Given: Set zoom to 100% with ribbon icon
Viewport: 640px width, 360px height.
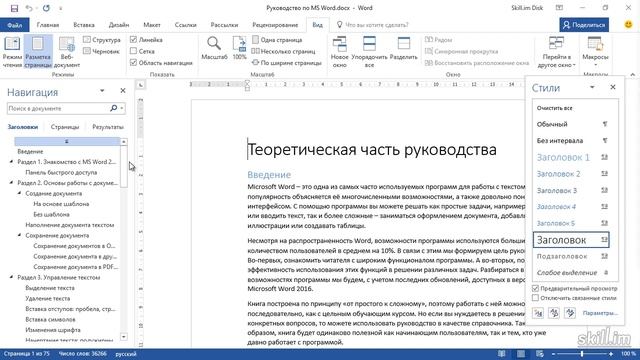Looking at the screenshot, I should coord(239,48).
